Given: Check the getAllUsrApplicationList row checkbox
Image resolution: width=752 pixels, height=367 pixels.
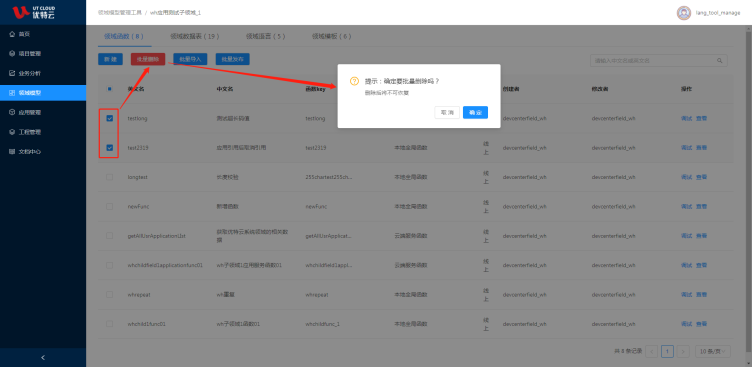Looking at the screenshot, I should point(109,236).
